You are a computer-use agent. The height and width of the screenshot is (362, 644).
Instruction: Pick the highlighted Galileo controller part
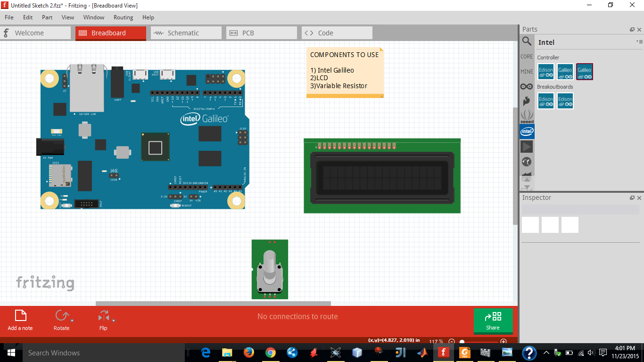point(585,72)
